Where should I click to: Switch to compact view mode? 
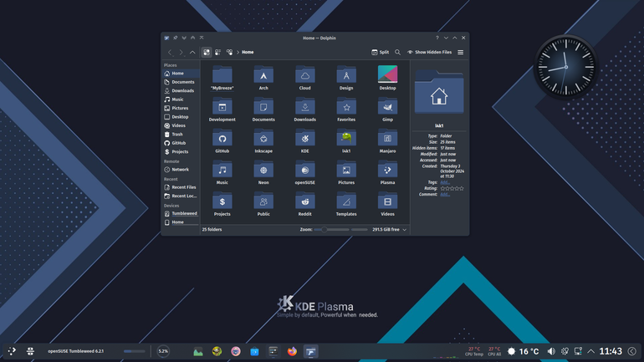click(x=218, y=52)
